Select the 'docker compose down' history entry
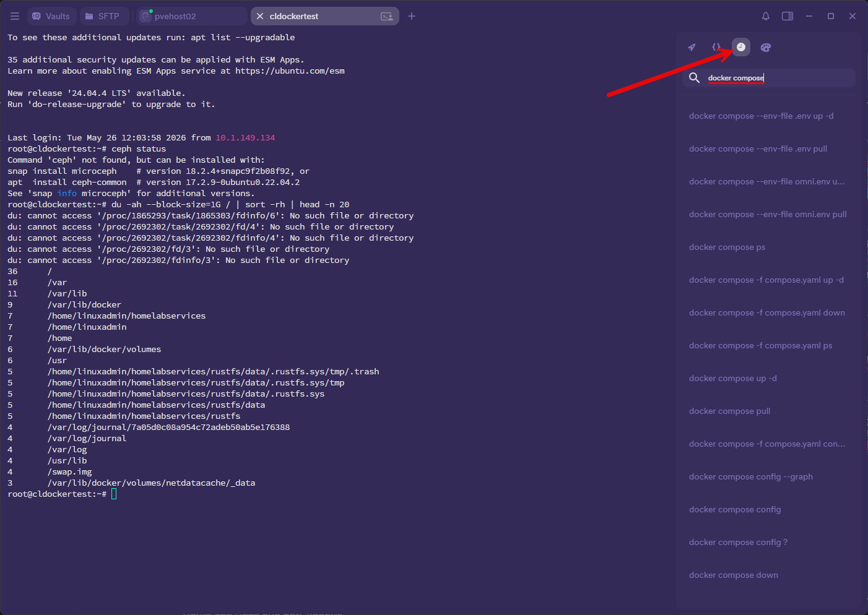 [769, 575]
